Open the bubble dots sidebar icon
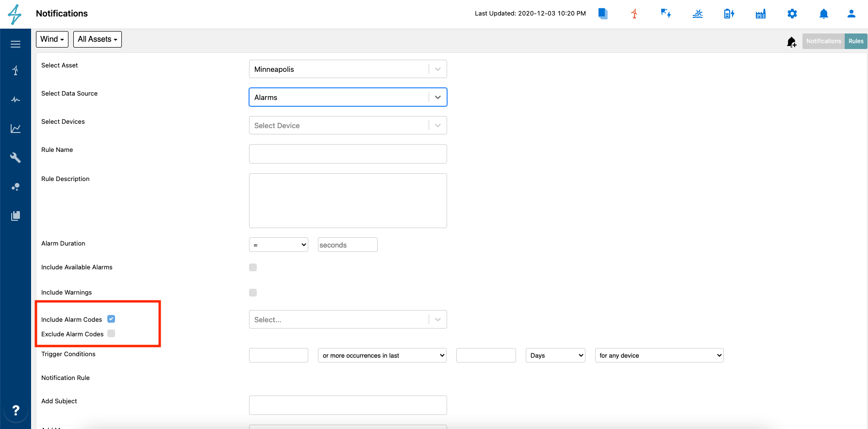The height and width of the screenshot is (429, 868). click(16, 187)
